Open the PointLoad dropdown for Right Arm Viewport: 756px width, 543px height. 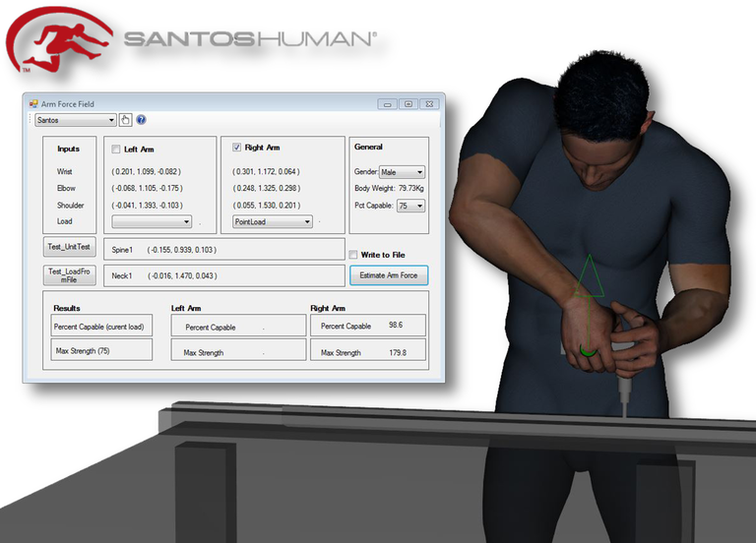[x=273, y=221]
